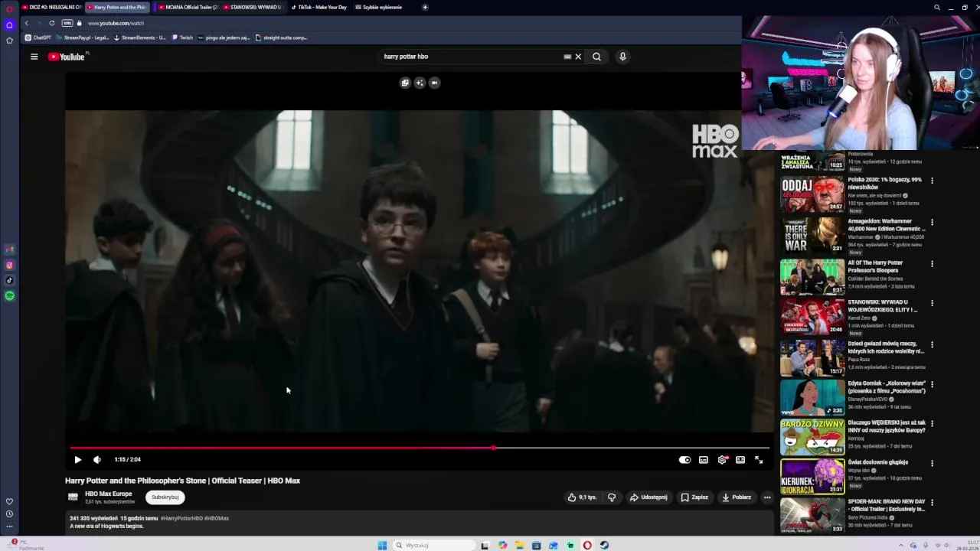Screen dimensions: 980x551
Task: Click the HBO Max Europe channel avatar
Action: tap(73, 497)
